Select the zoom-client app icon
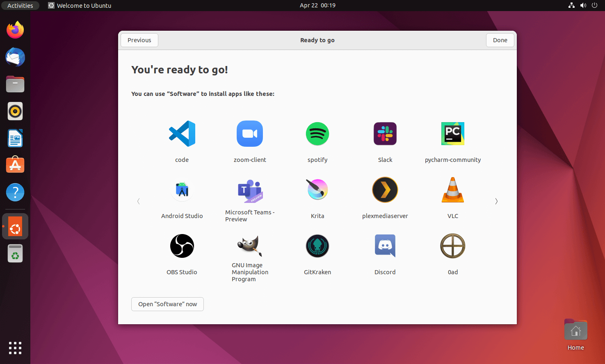Screen dimensions: 605x364 [249, 134]
